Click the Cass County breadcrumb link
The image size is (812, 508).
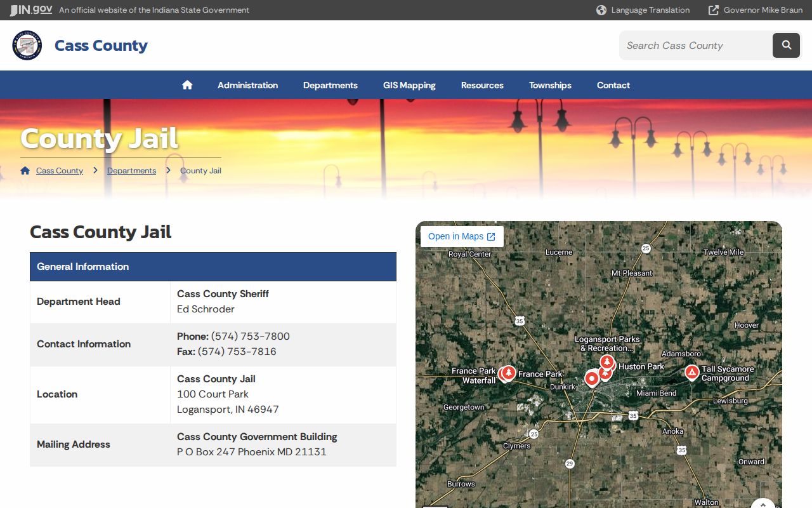tap(60, 171)
